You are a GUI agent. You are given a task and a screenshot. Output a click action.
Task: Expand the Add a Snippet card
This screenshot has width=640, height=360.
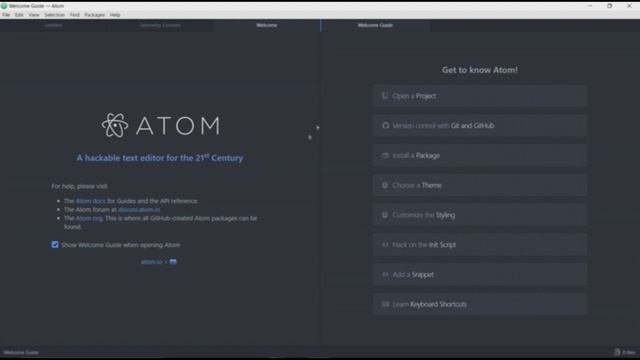coord(480,275)
